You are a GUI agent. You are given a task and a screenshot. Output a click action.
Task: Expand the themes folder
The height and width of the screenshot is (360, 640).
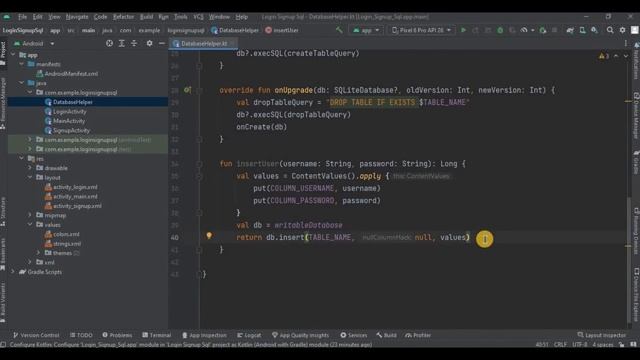[x=38, y=253]
